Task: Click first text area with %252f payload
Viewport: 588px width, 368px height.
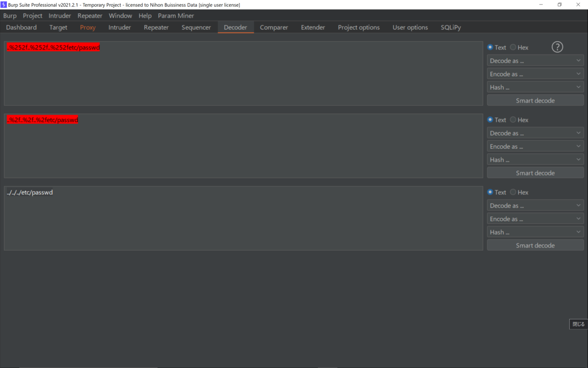Action: 244,74
